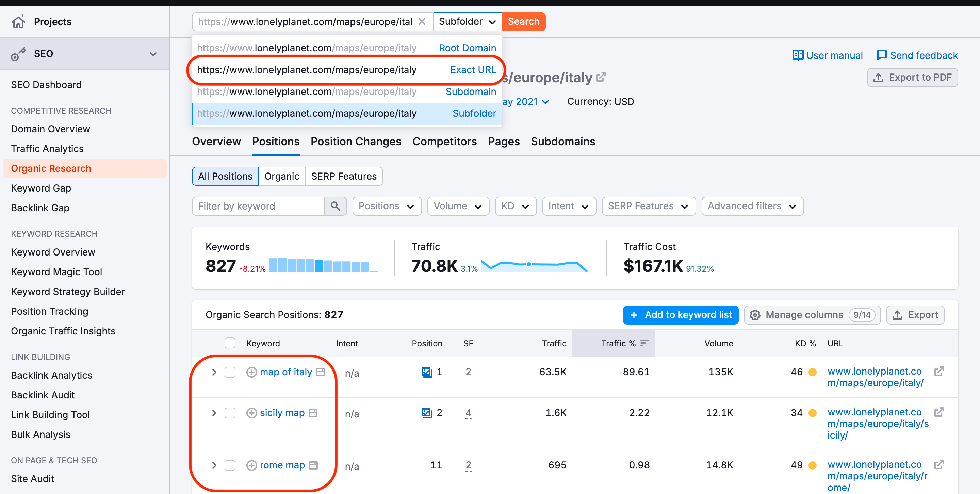The image size is (980, 494).
Task: Click image pack icon in 'sicily map' position
Action: coord(427,413)
